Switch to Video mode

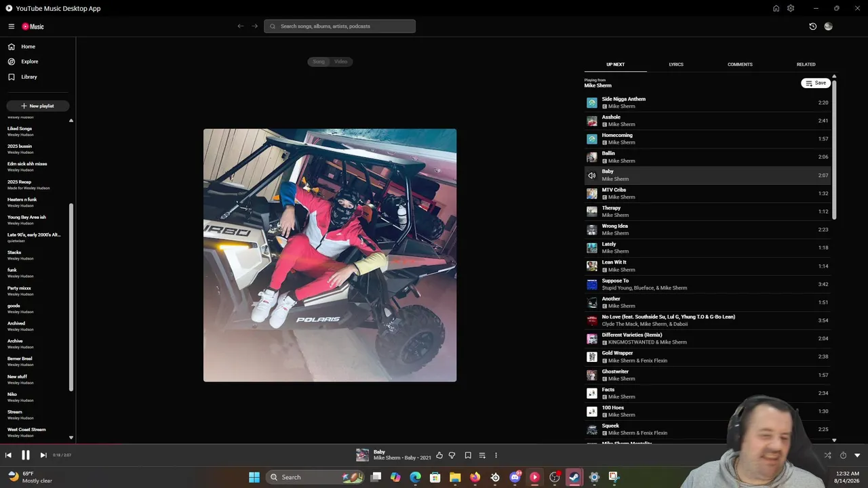click(x=340, y=62)
